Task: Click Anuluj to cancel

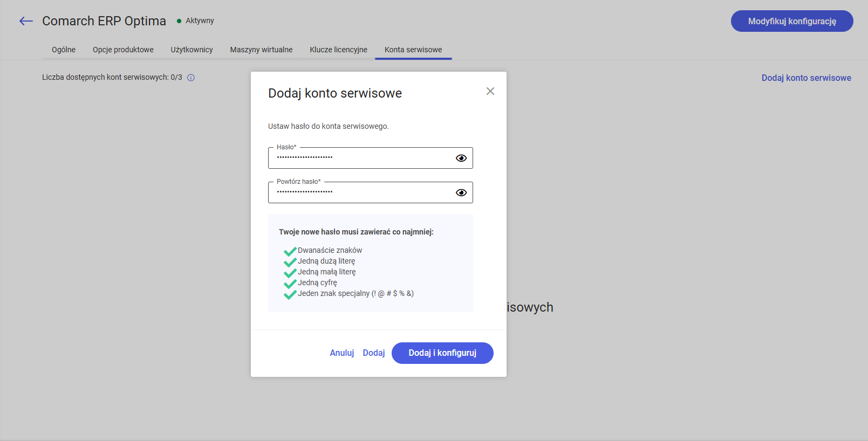Action: tap(341, 353)
